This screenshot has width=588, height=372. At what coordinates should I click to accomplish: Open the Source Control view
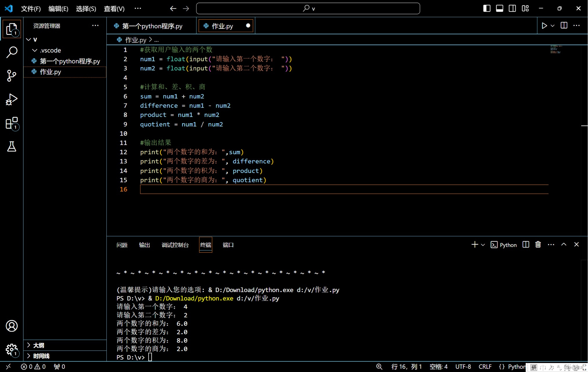coord(12,76)
